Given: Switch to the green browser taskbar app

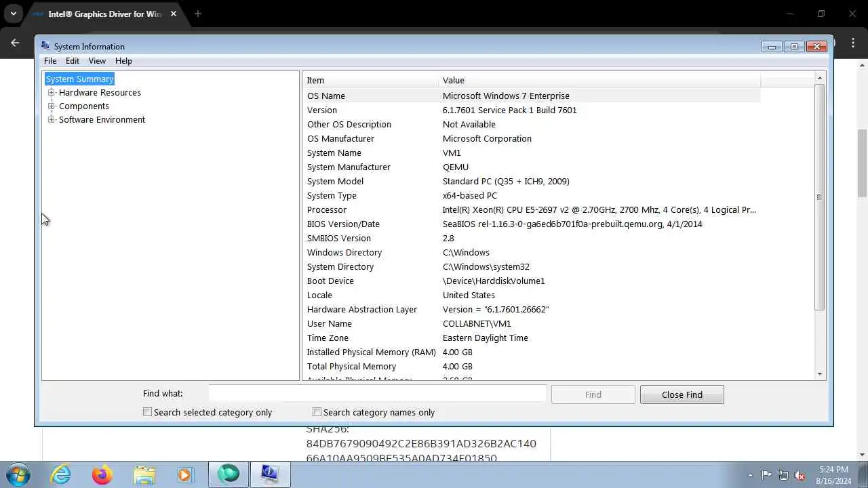Looking at the screenshot, I should coord(229,474).
